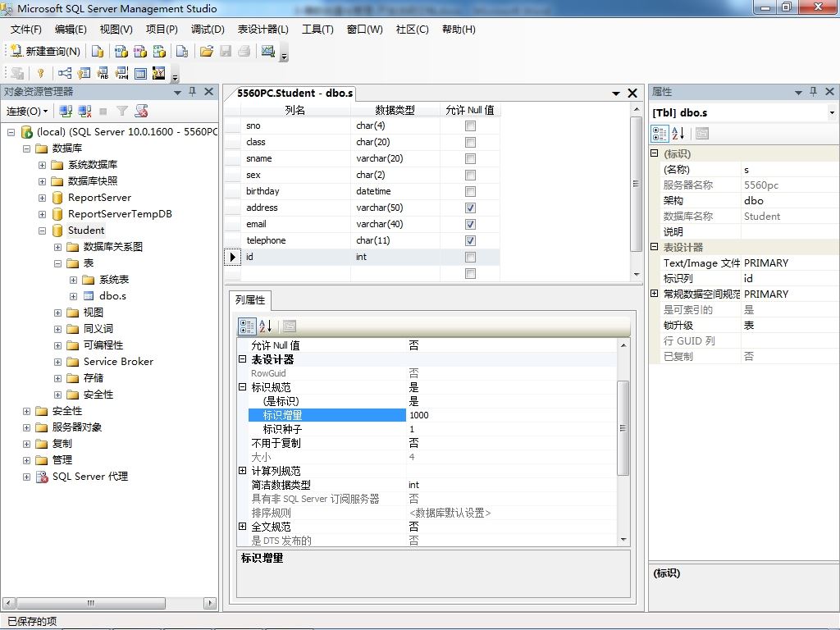840x630 pixels.
Task: Toggle Allow Null checkbox for sname column
Action: coord(470,159)
